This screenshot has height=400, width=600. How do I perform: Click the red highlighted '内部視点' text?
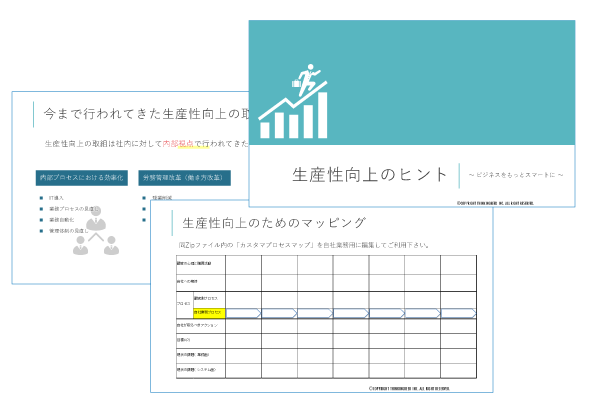click(178, 144)
